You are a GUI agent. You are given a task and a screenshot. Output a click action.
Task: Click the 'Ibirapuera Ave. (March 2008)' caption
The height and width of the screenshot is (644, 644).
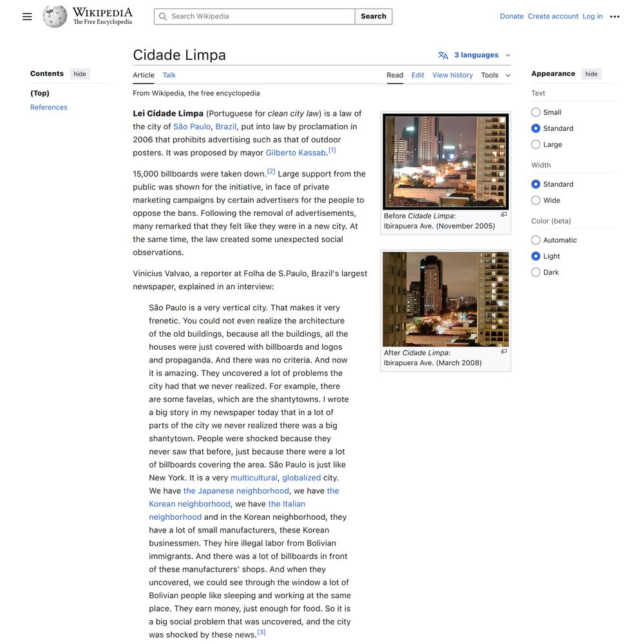coord(433,363)
